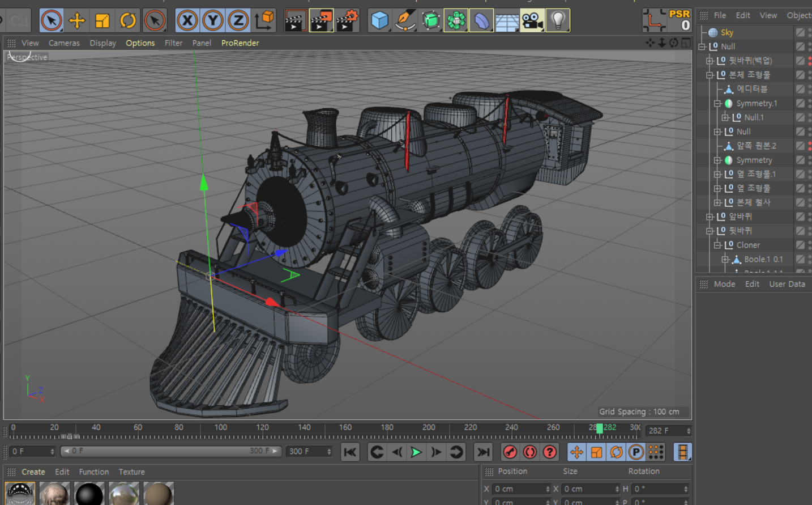The width and height of the screenshot is (812, 505).
Task: Toggle Rotation keyframe recording
Action: pyautogui.click(x=616, y=452)
